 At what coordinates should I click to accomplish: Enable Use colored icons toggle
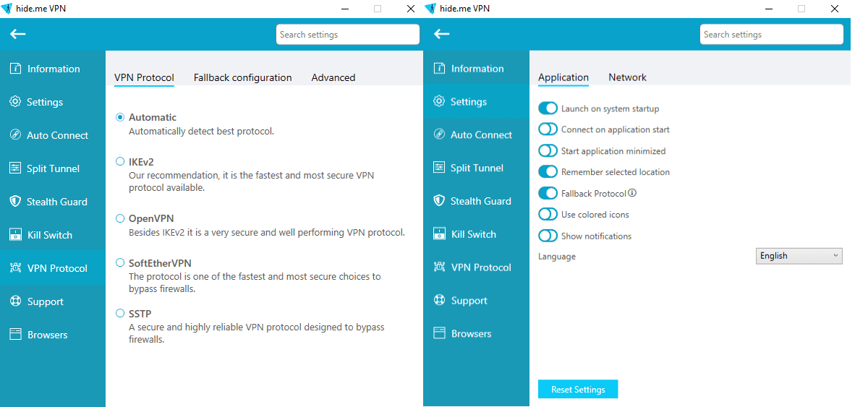[x=548, y=215]
